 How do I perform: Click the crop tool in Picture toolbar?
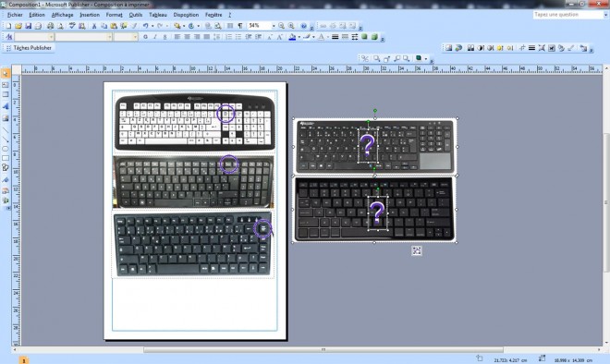pos(521,48)
